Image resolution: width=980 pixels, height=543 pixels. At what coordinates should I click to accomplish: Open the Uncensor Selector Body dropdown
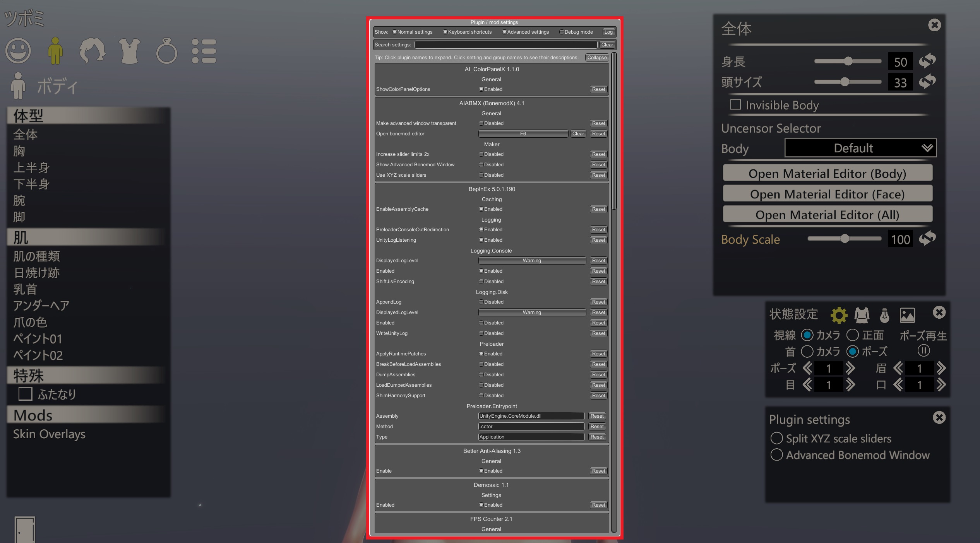click(860, 148)
